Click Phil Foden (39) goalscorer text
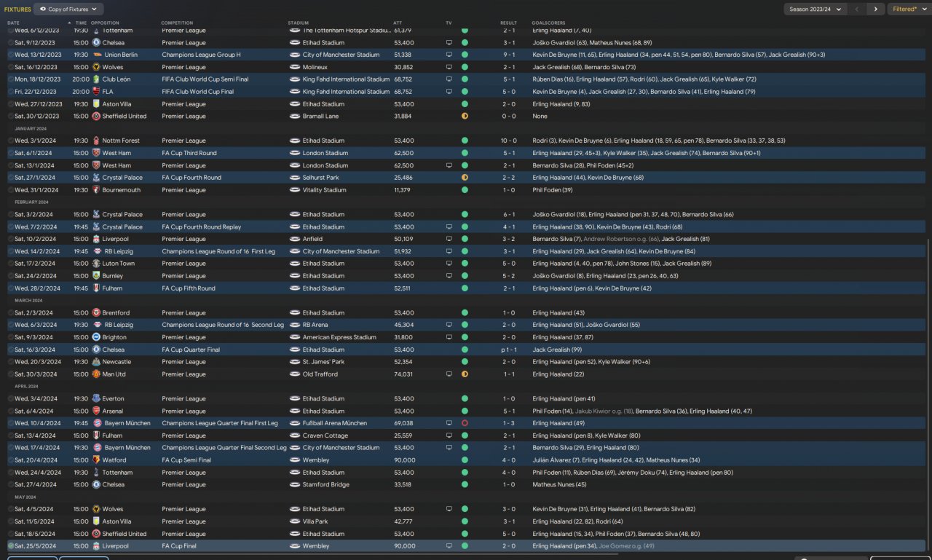The height and width of the screenshot is (560, 932). tap(553, 190)
